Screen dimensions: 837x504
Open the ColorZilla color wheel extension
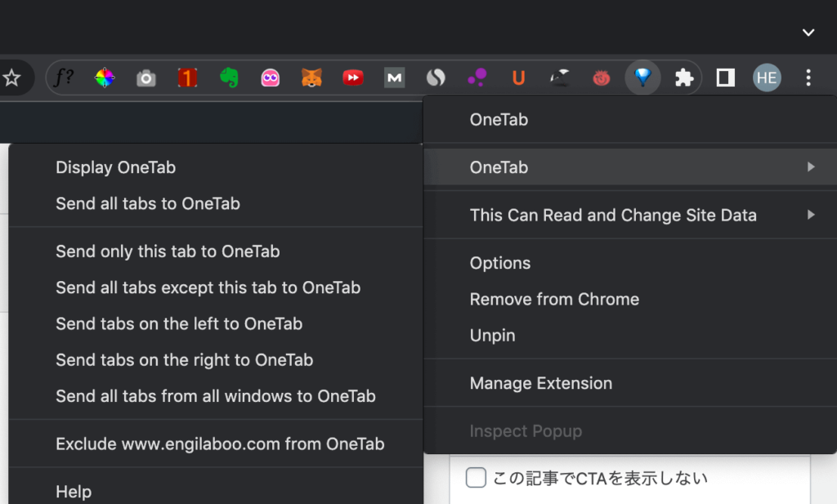105,78
